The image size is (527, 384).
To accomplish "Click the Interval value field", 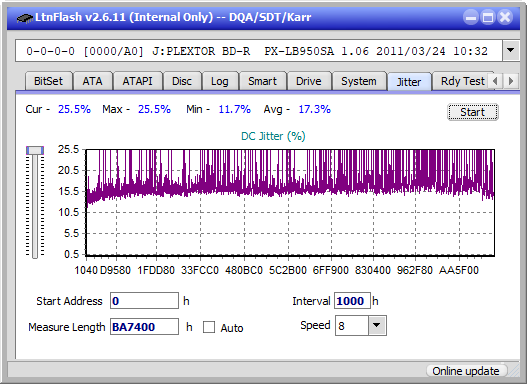I will (352, 301).
